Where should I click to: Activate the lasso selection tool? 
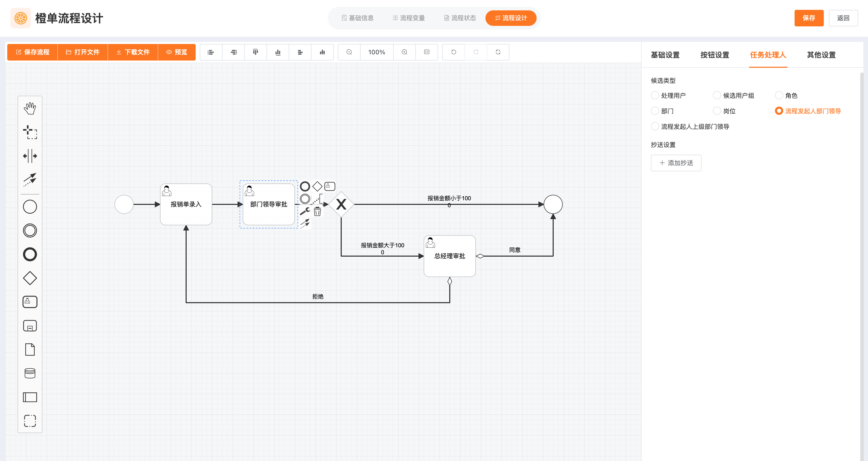click(x=30, y=132)
